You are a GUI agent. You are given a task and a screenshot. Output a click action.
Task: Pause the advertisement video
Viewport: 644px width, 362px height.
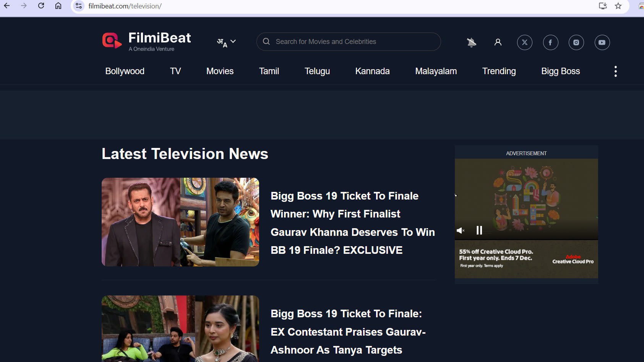tap(479, 230)
